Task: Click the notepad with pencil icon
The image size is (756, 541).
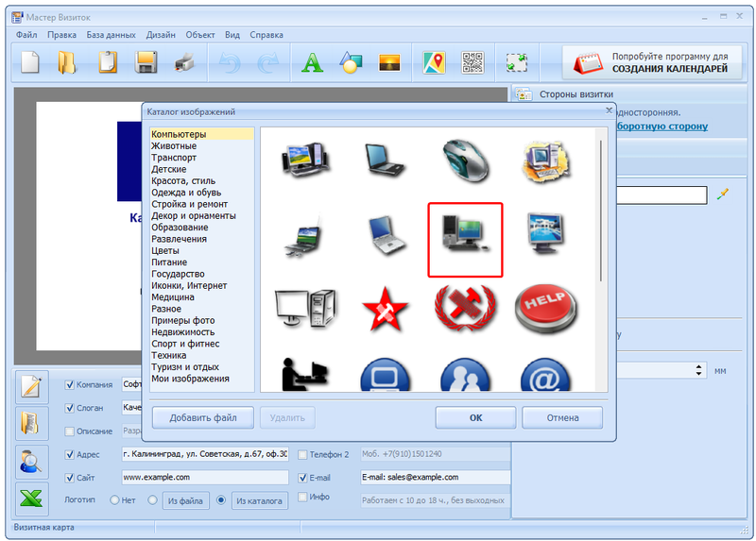Action: tap(32, 386)
